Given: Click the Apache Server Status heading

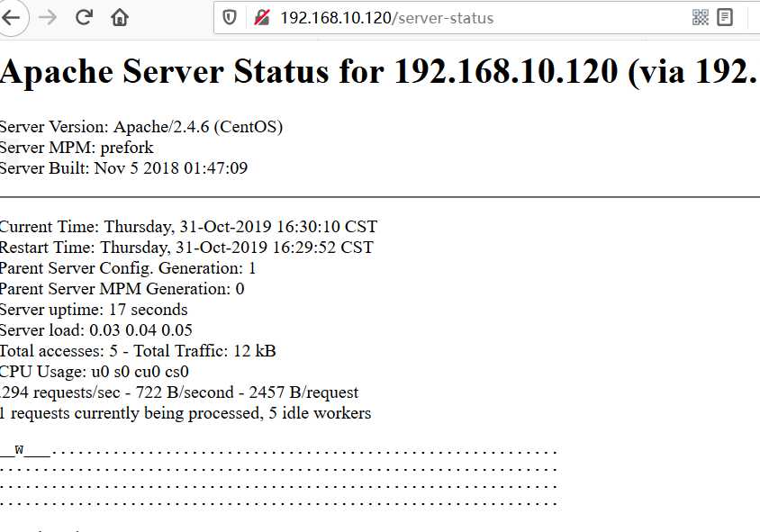Looking at the screenshot, I should (378, 71).
